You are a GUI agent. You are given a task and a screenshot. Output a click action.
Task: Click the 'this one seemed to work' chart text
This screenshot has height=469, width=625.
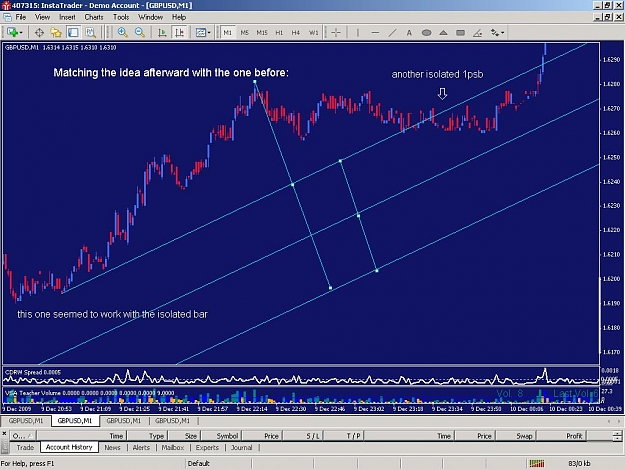[112, 314]
